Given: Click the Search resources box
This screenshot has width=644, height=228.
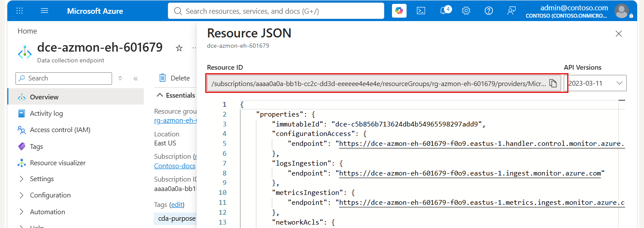Looking at the screenshot, I should click(x=276, y=11).
